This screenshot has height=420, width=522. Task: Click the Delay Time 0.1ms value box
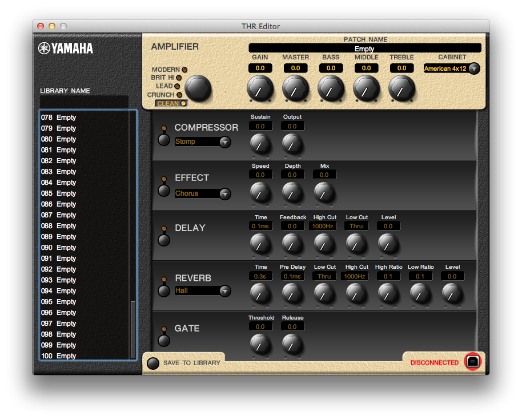tap(260, 226)
